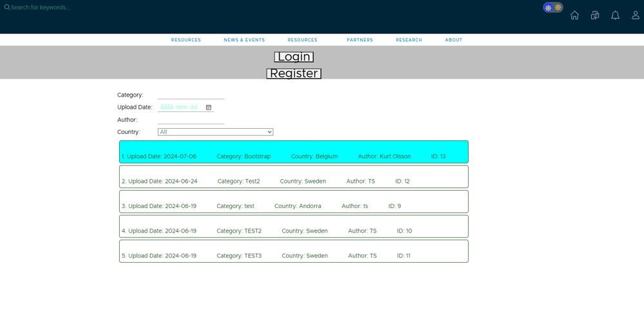Viewport: 644px width, 322px height.
Task: Open the About menu item
Action: coord(453,40)
